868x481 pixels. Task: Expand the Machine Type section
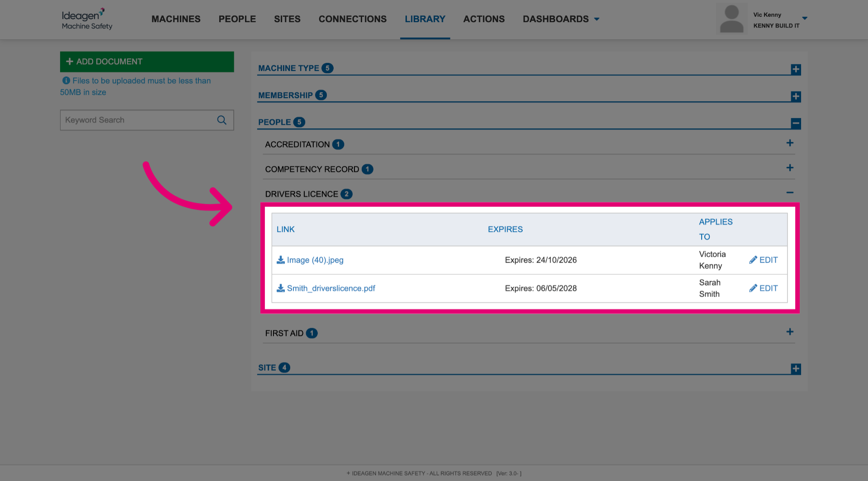pyautogui.click(x=796, y=69)
